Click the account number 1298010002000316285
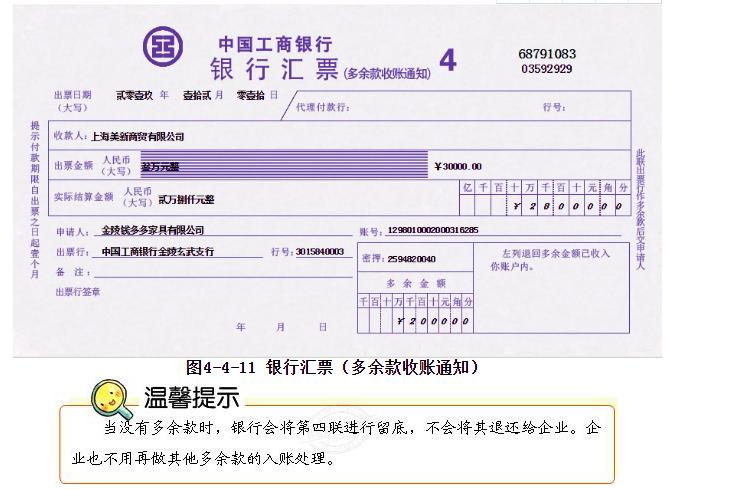The height and width of the screenshot is (489, 751). [432, 230]
